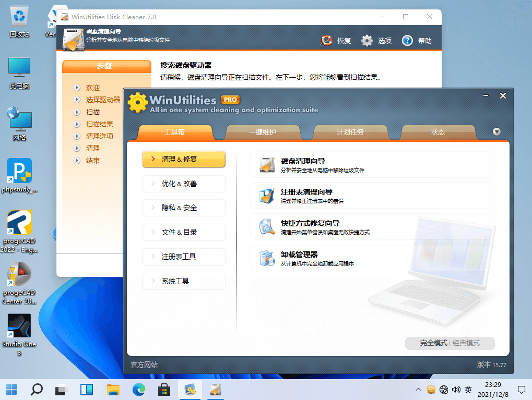Screen dimensions: 532x400
Task: Maximize the WinUtilities Disk Cleaner window
Action: 406,17
